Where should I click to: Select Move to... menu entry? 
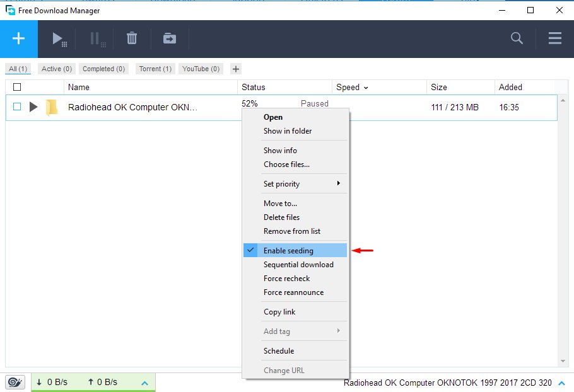pos(295,204)
